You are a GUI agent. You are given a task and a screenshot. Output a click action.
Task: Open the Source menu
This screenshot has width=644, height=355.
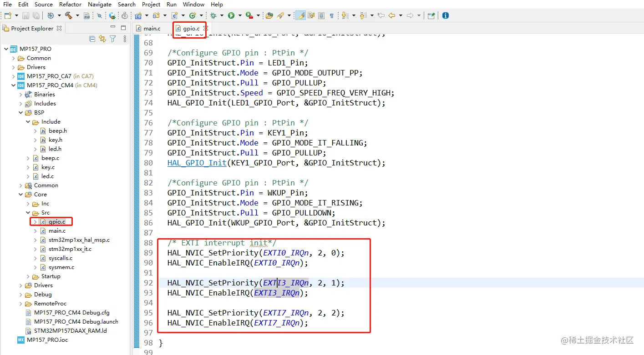(x=44, y=4)
